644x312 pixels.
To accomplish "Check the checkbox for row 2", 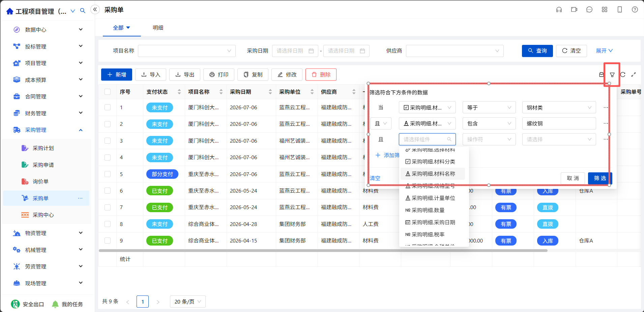I will (x=108, y=124).
